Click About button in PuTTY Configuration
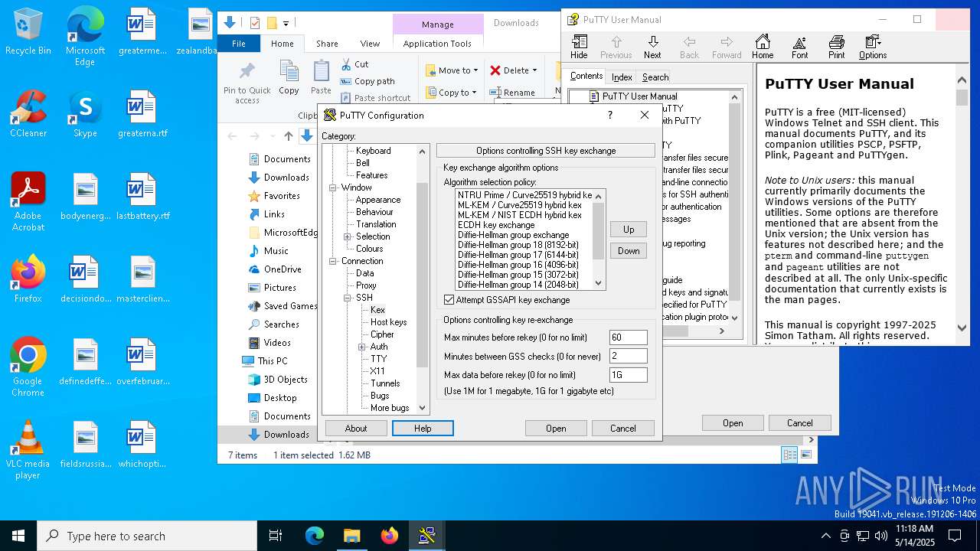The image size is (980, 551). click(356, 429)
